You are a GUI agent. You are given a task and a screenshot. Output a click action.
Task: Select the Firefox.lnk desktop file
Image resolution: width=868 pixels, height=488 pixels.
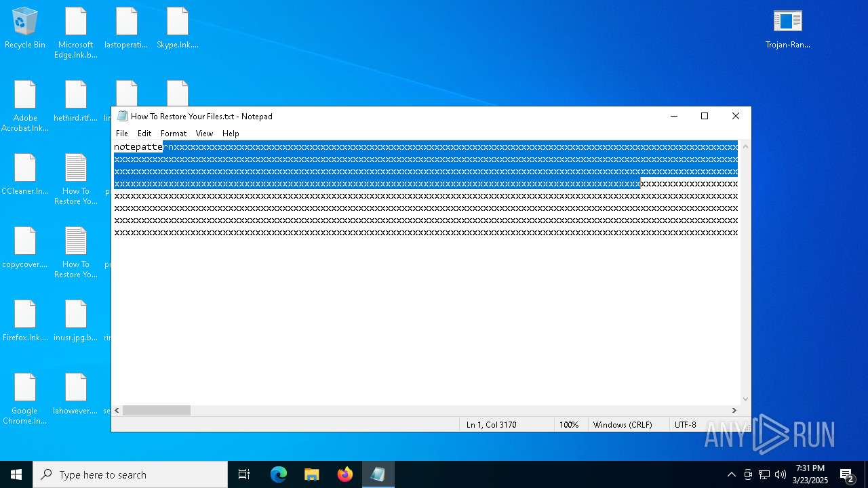pyautogui.click(x=25, y=321)
